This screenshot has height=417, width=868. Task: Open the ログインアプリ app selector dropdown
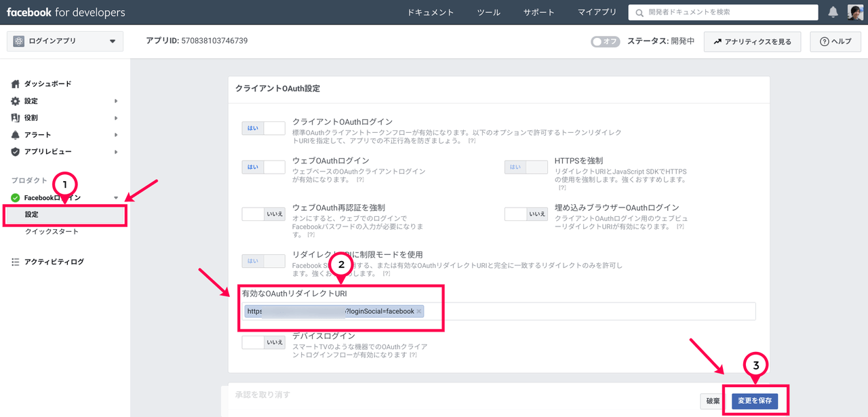(x=65, y=41)
